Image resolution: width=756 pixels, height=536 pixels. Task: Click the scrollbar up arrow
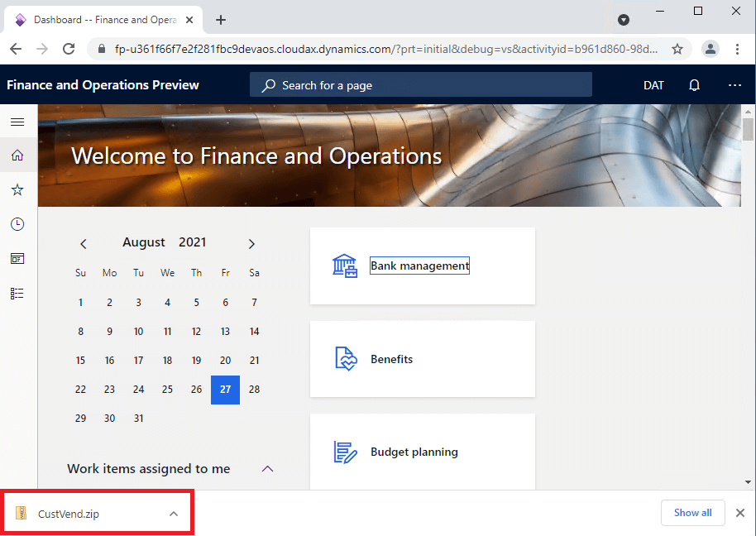[x=748, y=112]
